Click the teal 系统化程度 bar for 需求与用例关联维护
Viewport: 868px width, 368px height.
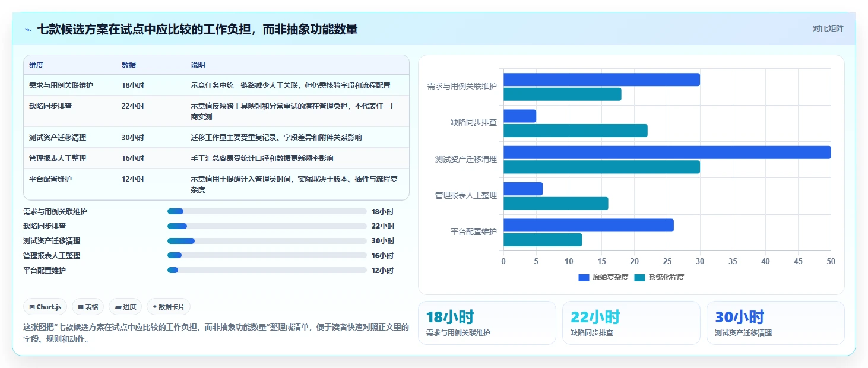coord(562,94)
